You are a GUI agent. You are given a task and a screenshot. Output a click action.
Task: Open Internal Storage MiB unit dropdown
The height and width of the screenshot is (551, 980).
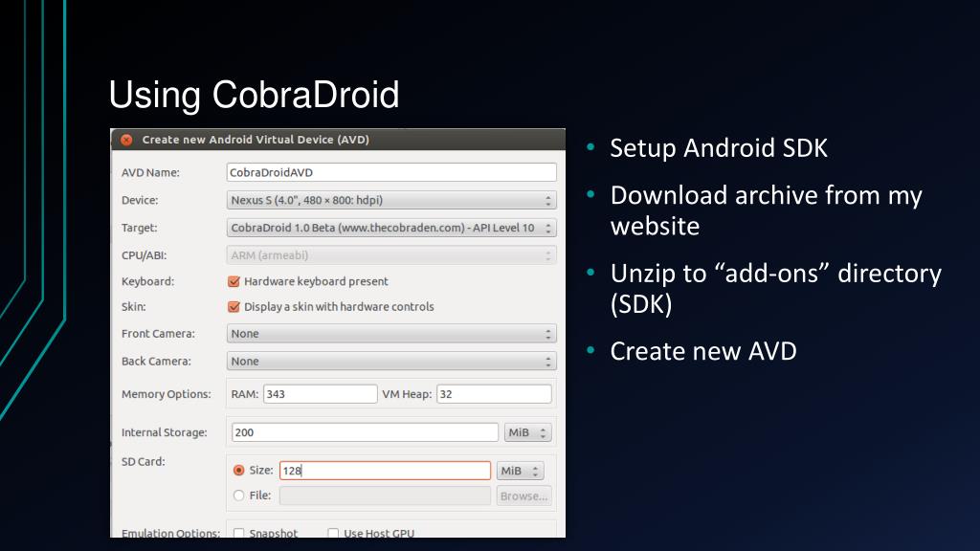[x=527, y=432]
